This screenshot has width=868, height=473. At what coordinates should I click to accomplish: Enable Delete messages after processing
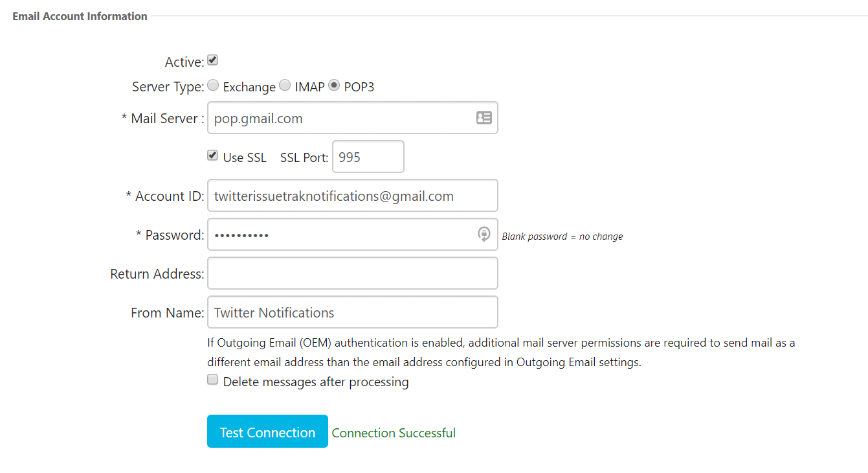pos(212,380)
